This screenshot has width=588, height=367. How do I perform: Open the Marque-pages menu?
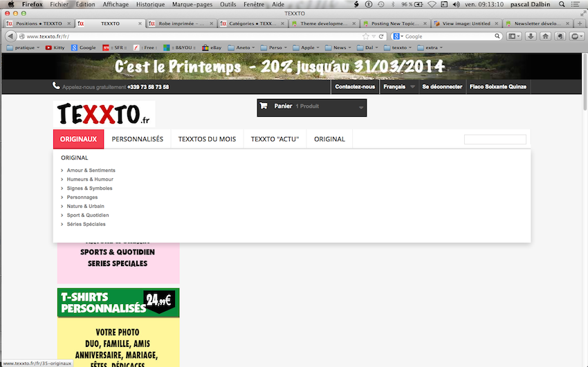pos(192,5)
